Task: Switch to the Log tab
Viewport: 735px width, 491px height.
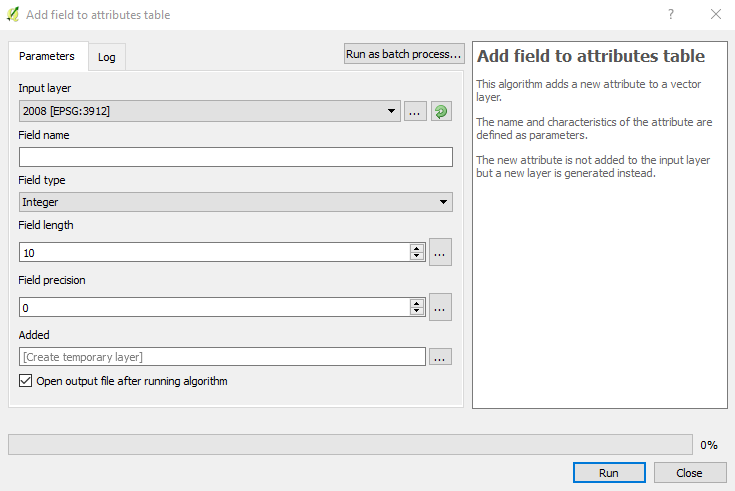Action: coord(106,57)
